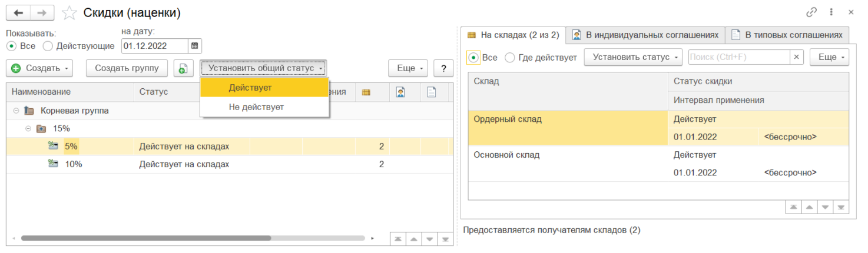
Task: Copy link using the chain icon
Action: (811, 12)
